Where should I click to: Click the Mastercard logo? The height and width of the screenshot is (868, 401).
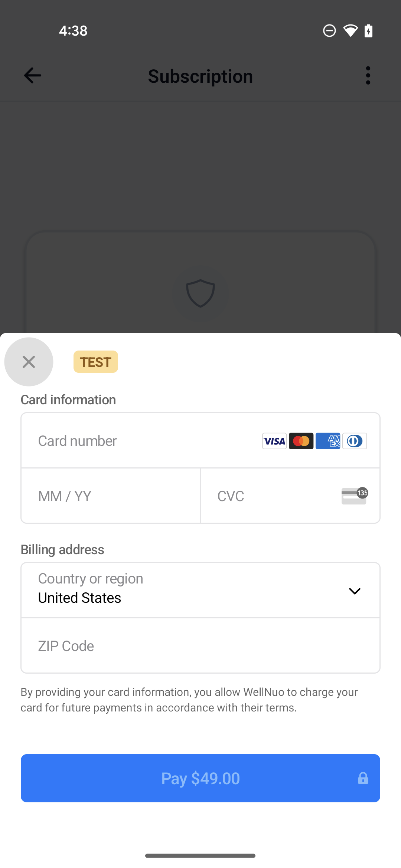click(301, 441)
